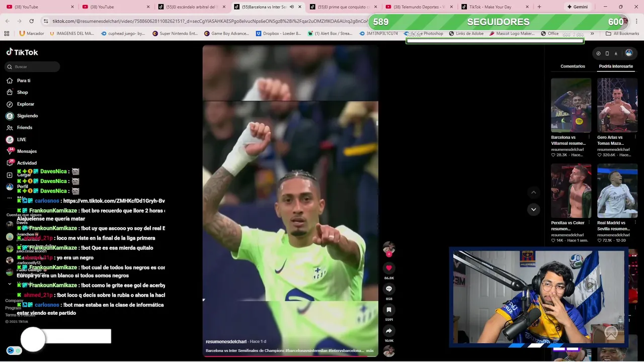Screen dimensions: 644x362
Task: Share the video with the arrow icon
Action: tap(389, 331)
